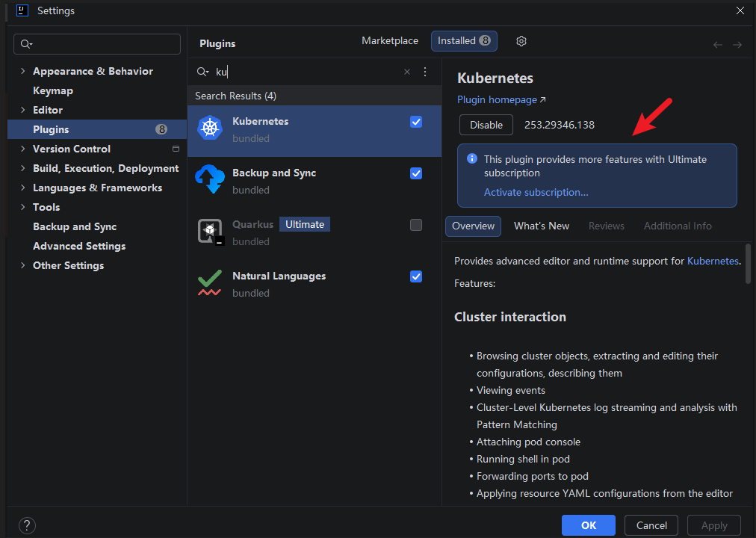756x538 pixels.
Task: Open the Reviews tab
Action: (x=606, y=226)
